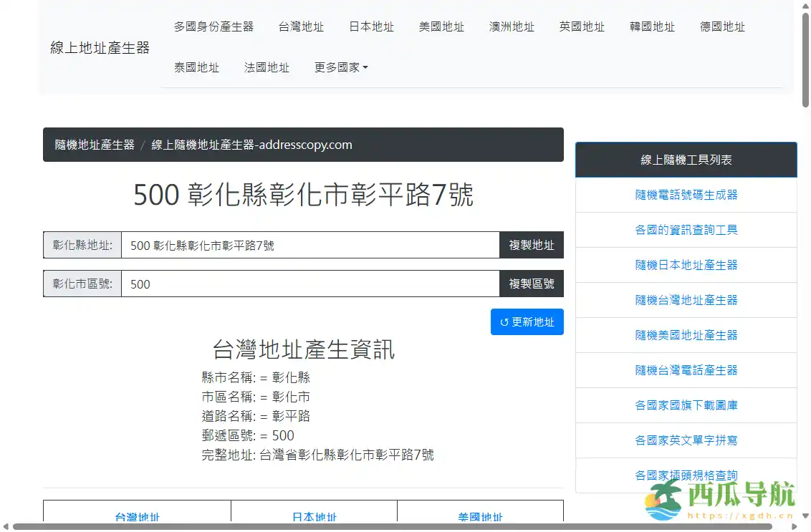This screenshot has height=532, width=811.
Task: Expand the 更多國家 dropdown
Action: (340, 67)
